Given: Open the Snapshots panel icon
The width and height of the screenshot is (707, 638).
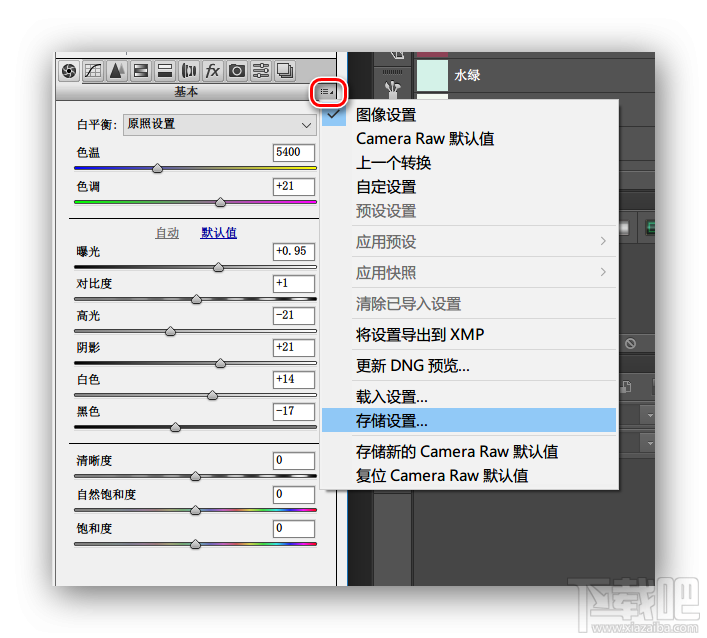Looking at the screenshot, I should tap(285, 71).
